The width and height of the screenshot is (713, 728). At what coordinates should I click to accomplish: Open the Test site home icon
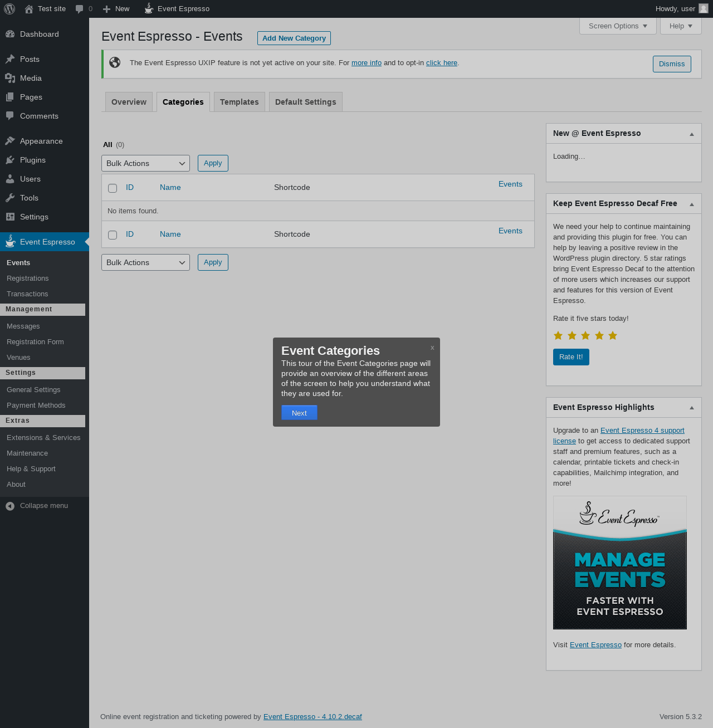tap(29, 9)
